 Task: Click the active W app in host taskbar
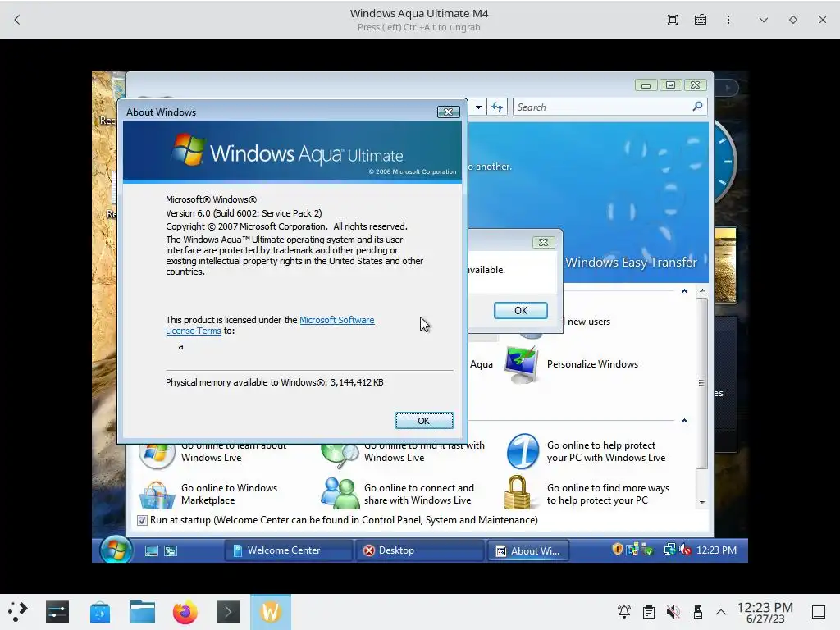(271, 612)
